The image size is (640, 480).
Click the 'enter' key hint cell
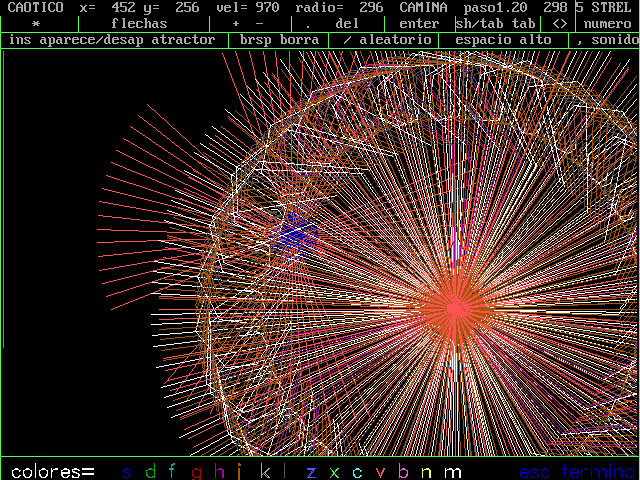point(419,24)
